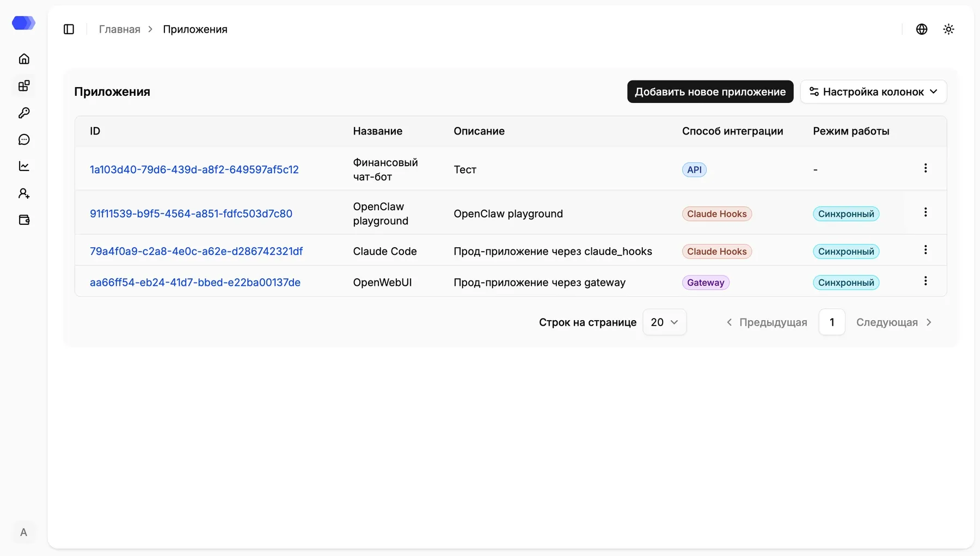
Task: Open row actions for OpenWebUI
Action: pos(926,281)
